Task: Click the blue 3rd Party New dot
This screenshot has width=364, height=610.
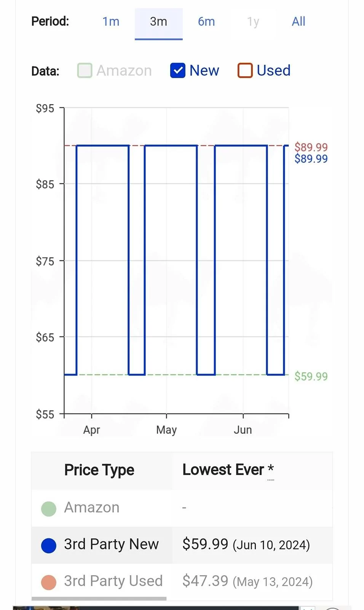Action: [x=49, y=546]
